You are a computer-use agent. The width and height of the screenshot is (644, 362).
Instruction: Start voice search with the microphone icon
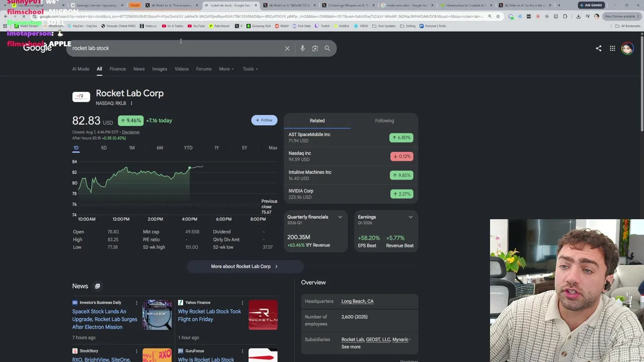pyautogui.click(x=302, y=48)
